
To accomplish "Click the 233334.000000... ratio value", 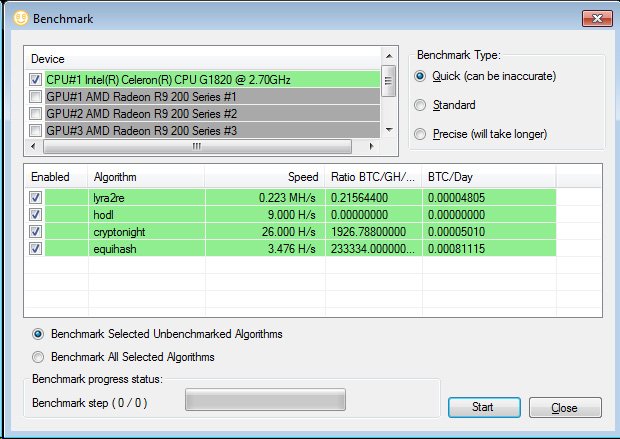I will (372, 248).
